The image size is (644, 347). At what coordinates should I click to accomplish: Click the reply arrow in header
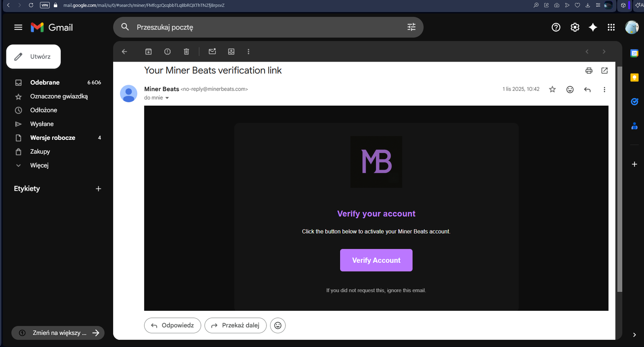pyautogui.click(x=587, y=89)
